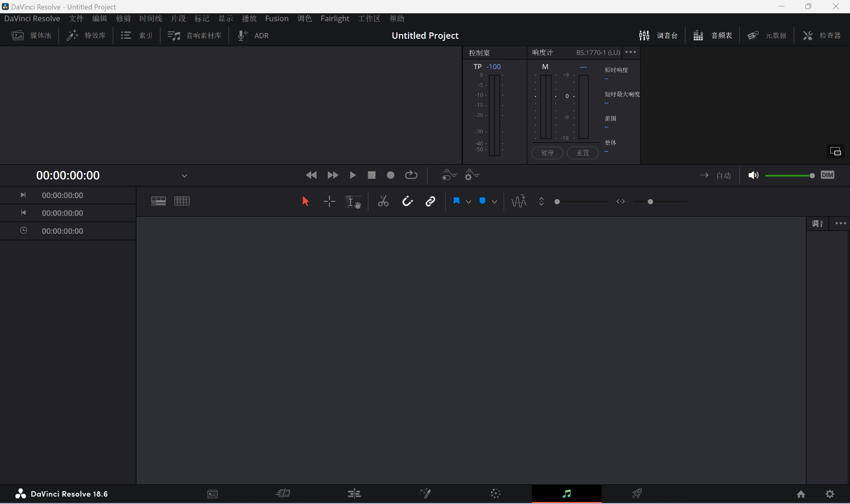Image resolution: width=850 pixels, height=504 pixels.
Task: Toggle the 音频表 meters panel
Action: [712, 36]
